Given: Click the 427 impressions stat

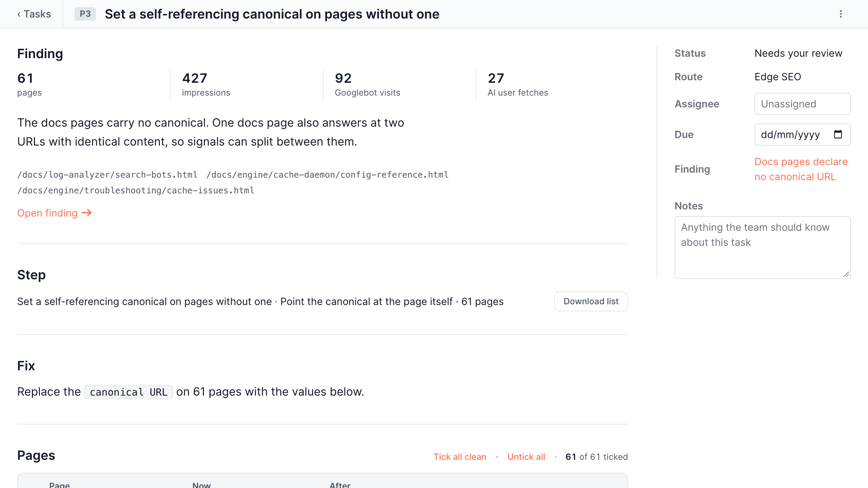Looking at the screenshot, I should coord(206,85).
